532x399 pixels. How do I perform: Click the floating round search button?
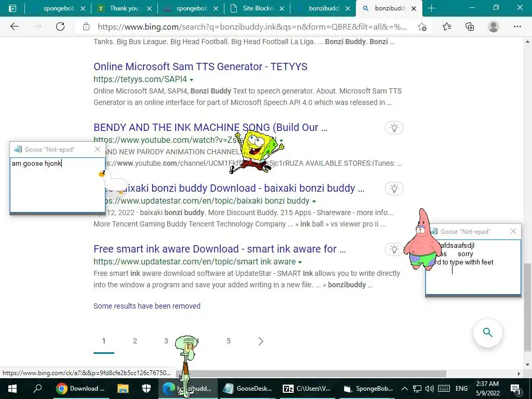487,332
